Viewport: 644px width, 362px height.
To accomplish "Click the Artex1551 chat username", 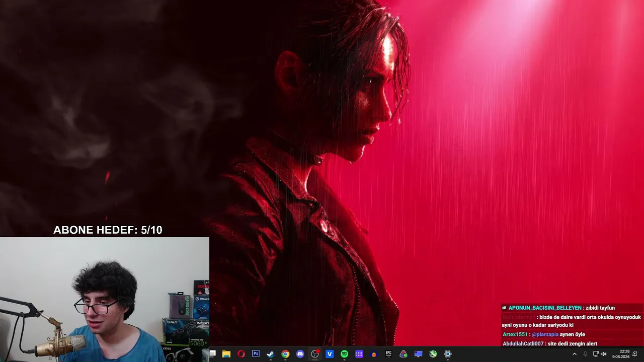I will point(515,334).
